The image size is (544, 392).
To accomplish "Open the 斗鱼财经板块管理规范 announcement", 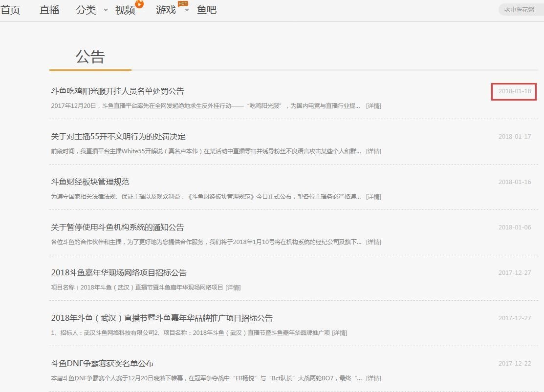I will coord(90,182).
